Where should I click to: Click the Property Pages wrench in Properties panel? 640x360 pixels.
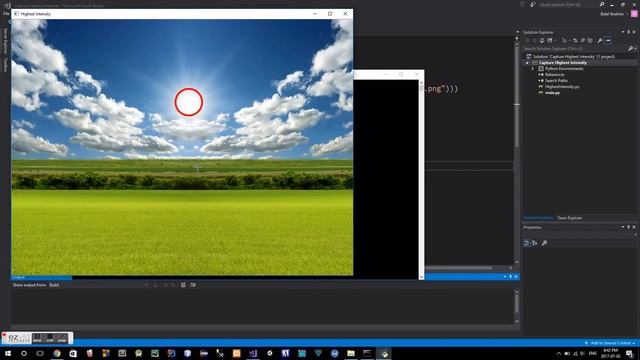tap(544, 243)
